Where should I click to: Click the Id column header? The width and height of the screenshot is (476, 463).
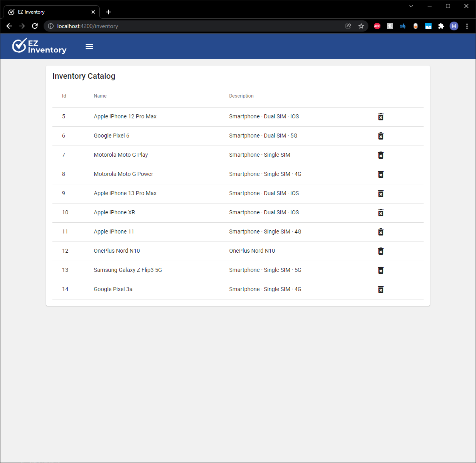64,96
